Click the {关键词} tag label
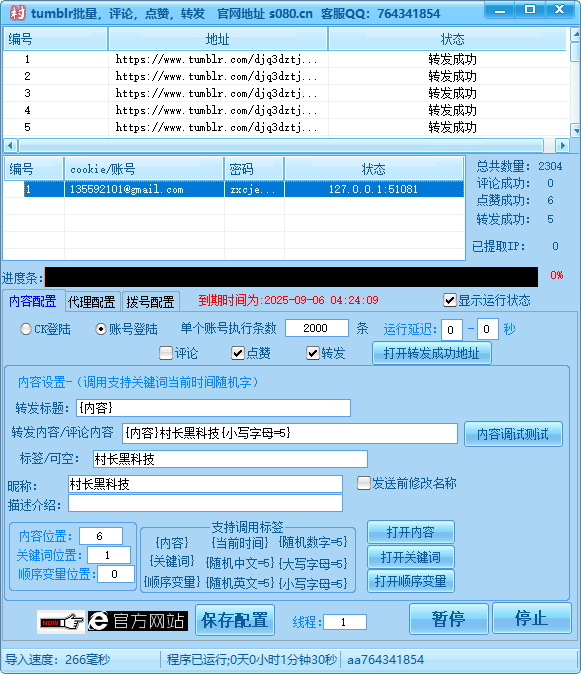Image resolution: width=581 pixels, height=674 pixels. 171,561
